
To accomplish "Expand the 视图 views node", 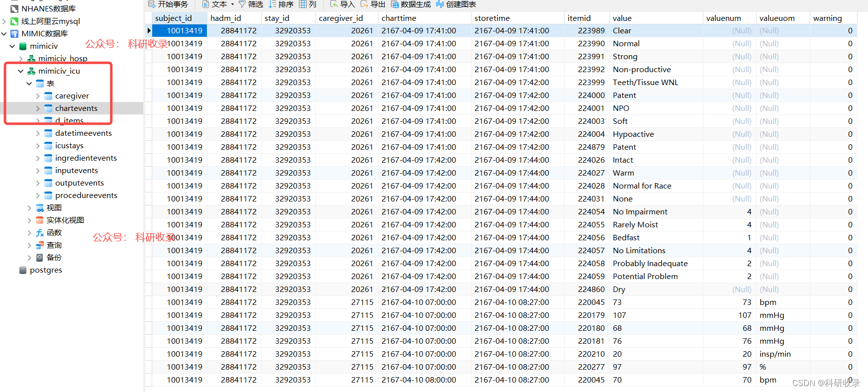I will 29,207.
